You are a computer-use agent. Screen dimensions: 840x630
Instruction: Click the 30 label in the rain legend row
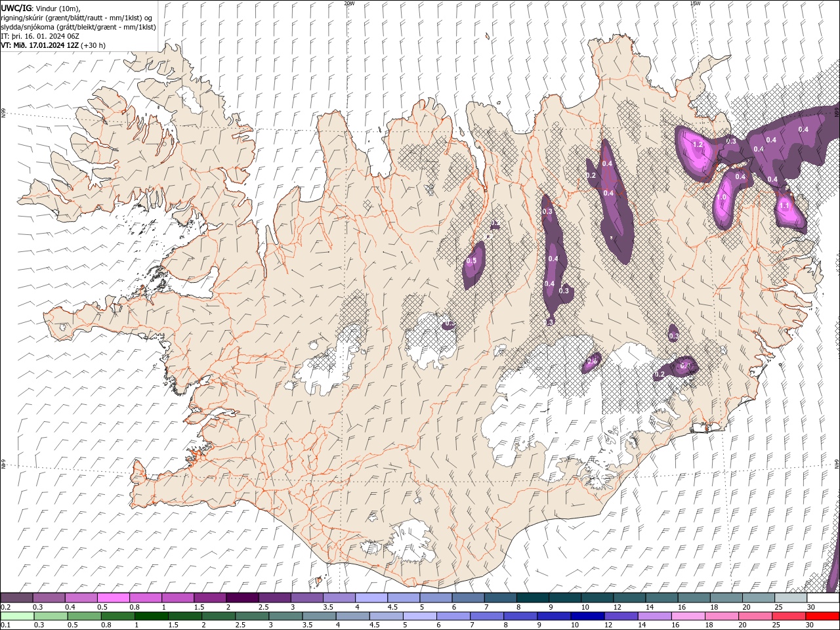(811, 625)
